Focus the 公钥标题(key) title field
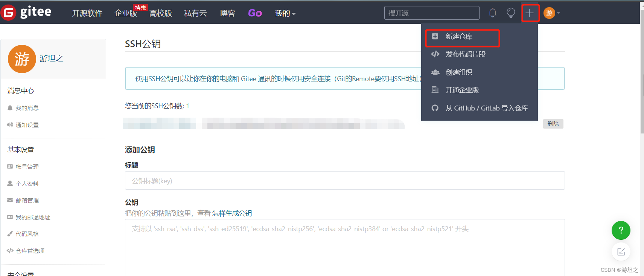Image resolution: width=644 pixels, height=276 pixels. (x=345, y=181)
